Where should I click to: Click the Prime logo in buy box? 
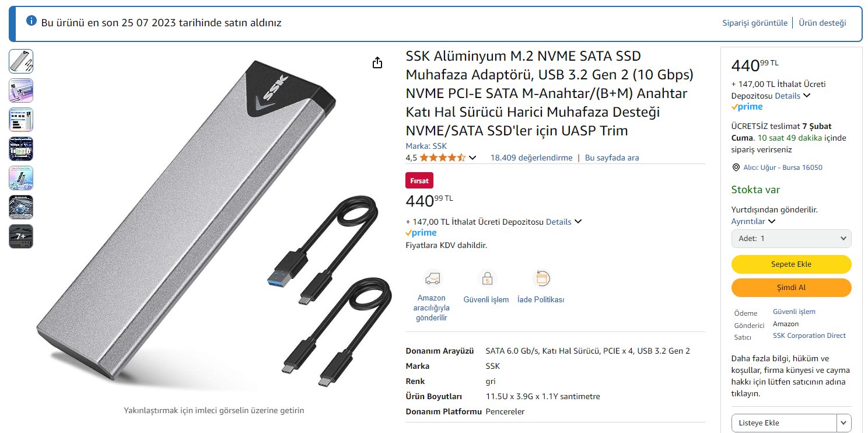[747, 107]
